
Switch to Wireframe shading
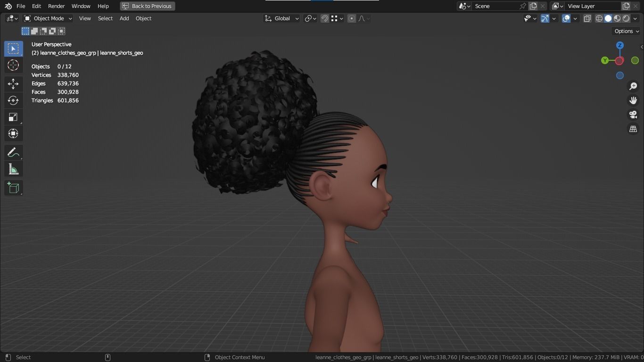pos(599,18)
